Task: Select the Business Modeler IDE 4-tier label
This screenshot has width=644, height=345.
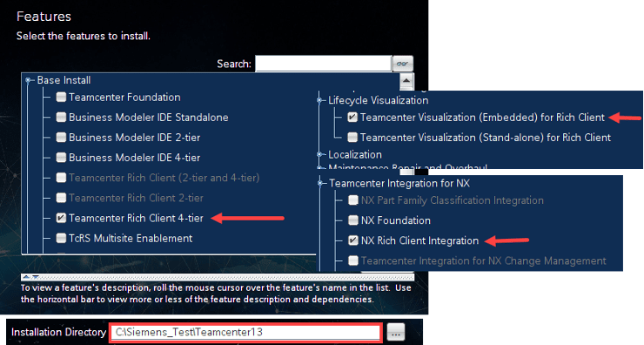Action: click(x=134, y=158)
